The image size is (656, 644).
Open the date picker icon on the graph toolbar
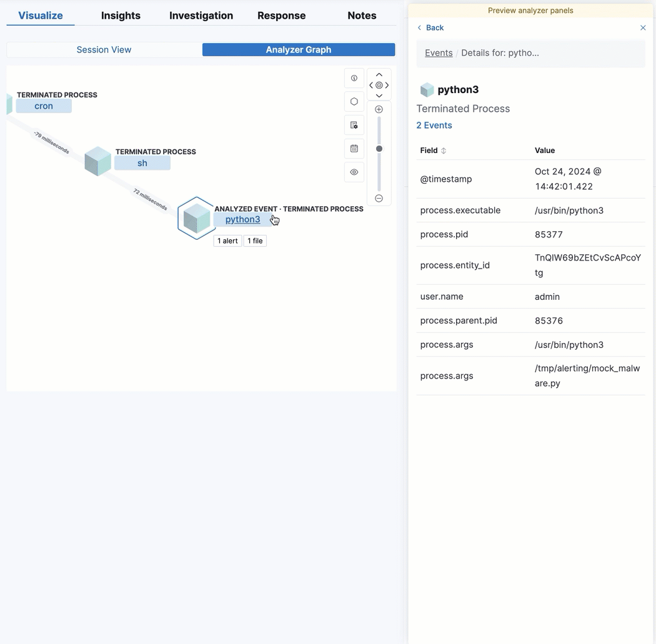354,149
